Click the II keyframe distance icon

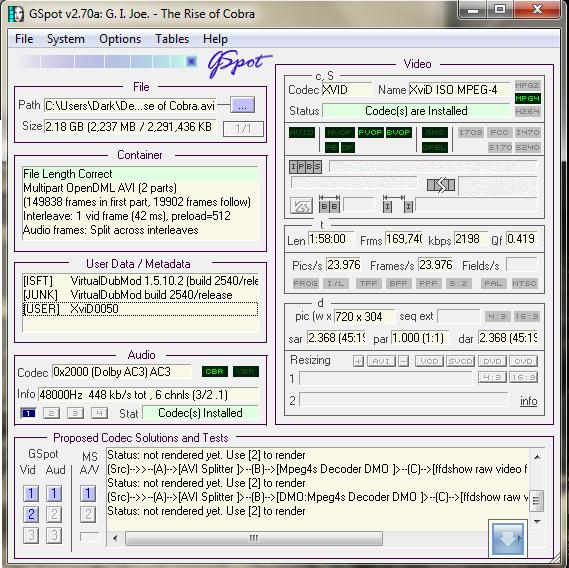(398, 204)
